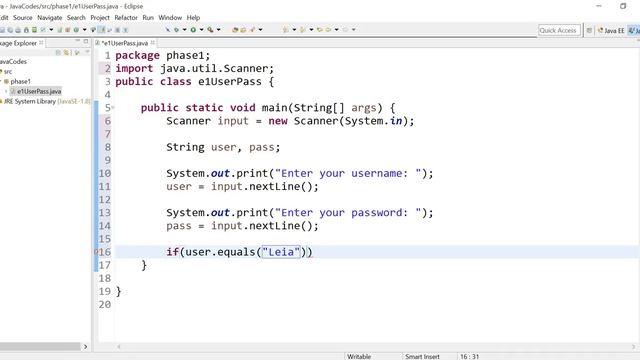
Task: Open the Previous Annotation dropdown arrow
Action: point(311,30)
